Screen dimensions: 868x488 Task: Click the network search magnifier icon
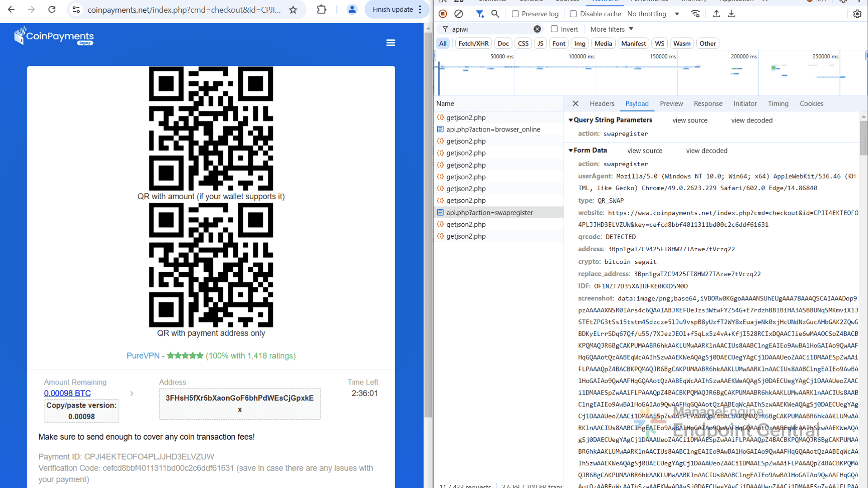pyautogui.click(x=495, y=14)
